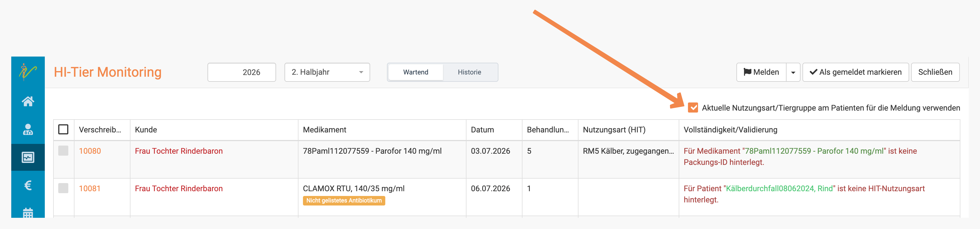Click the 'Vollständigkeit/Validierung' column header
Screen dimensions: 980x229
[x=819, y=130]
